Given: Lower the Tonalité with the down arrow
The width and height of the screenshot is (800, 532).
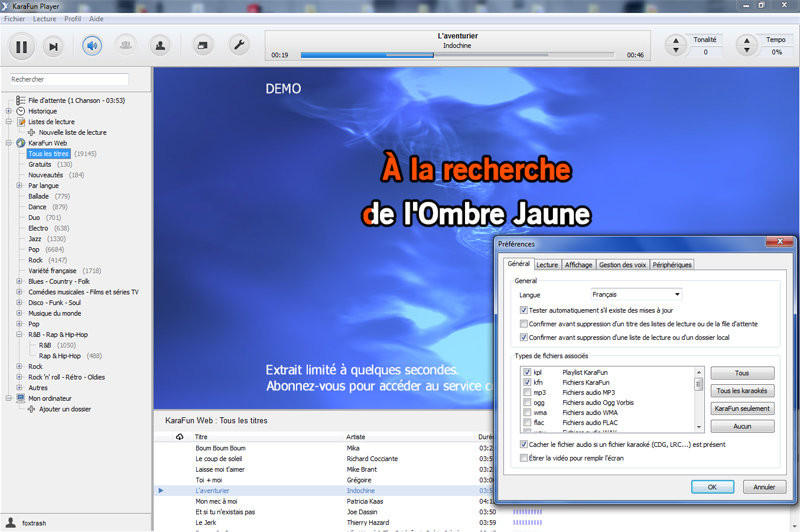Looking at the screenshot, I should [676, 50].
